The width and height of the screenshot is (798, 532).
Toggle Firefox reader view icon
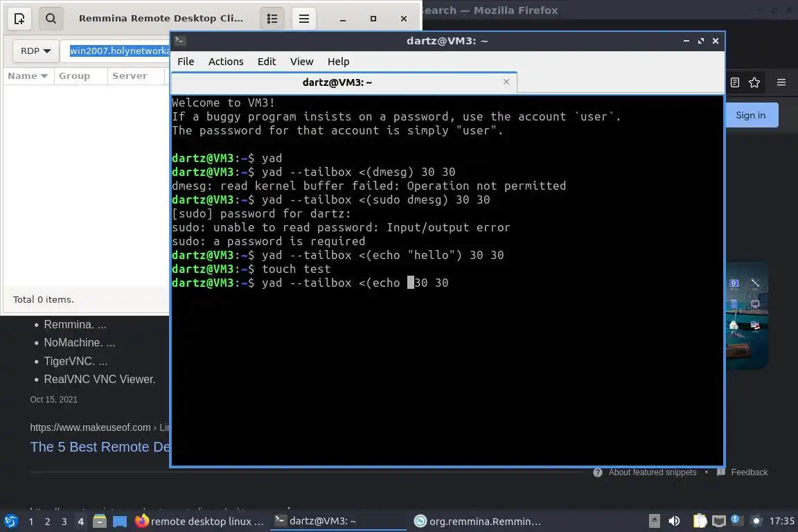[735, 82]
